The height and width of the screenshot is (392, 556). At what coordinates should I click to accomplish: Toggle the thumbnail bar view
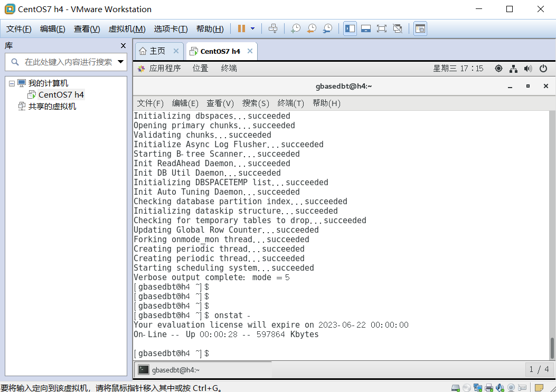366,28
